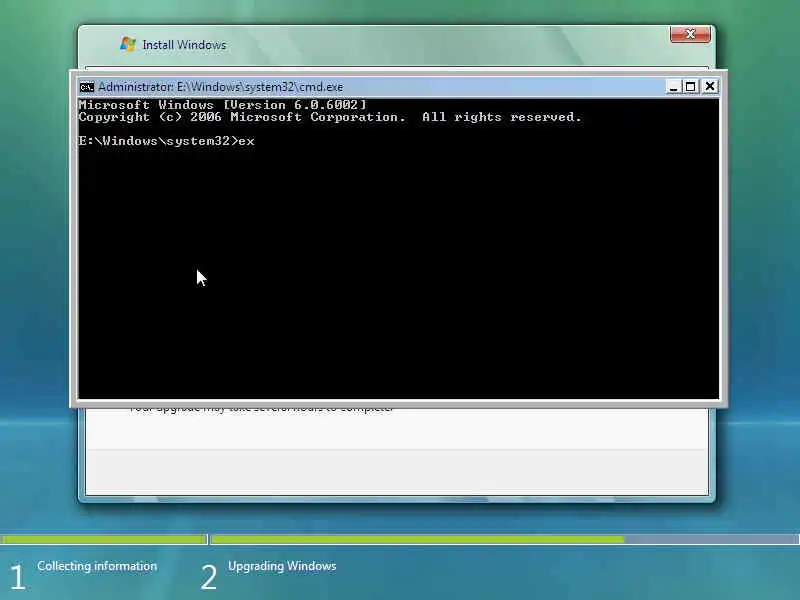Close the Administrator cmd.exe window
The height and width of the screenshot is (600, 800).
[710, 87]
